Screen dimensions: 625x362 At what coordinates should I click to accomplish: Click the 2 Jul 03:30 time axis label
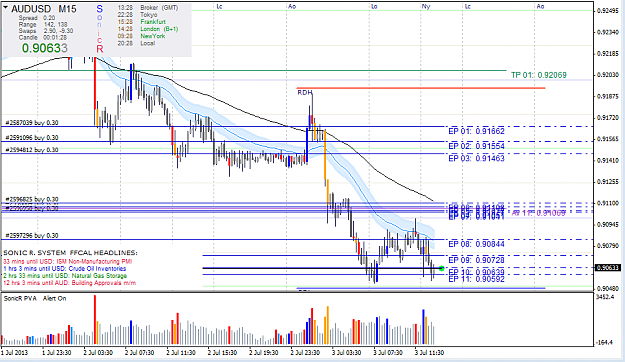[98, 353]
